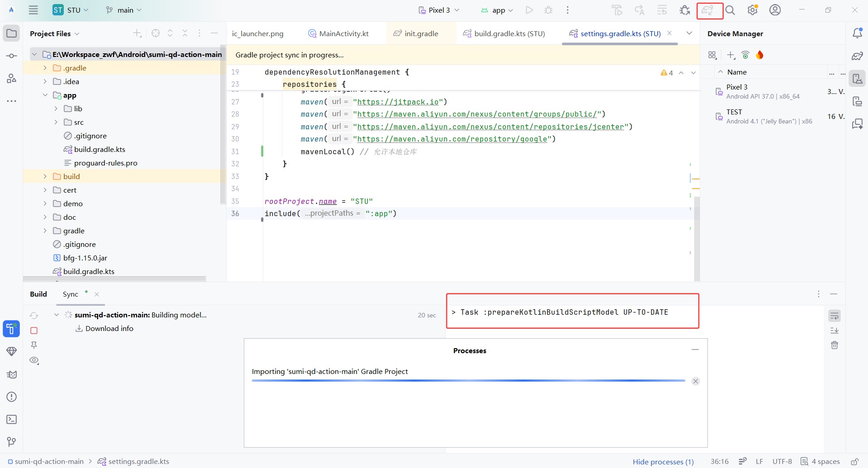
Task: Open IDE settings gear icon
Action: click(753, 10)
